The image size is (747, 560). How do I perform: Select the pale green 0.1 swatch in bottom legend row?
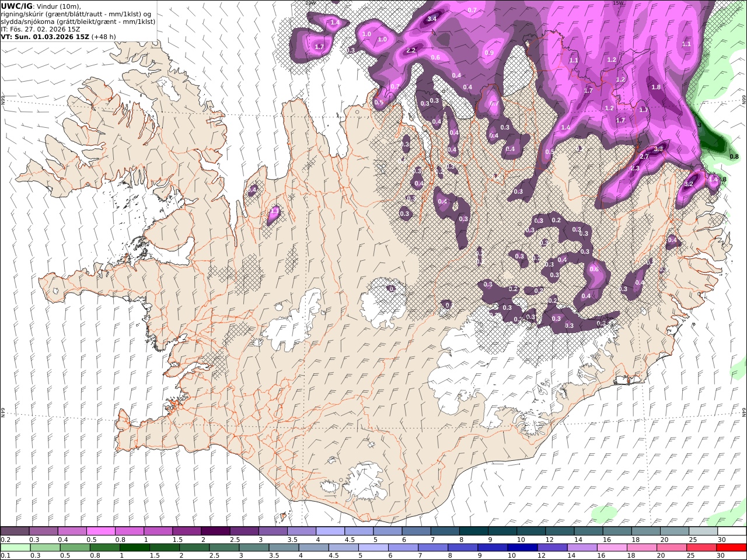(x=15, y=548)
